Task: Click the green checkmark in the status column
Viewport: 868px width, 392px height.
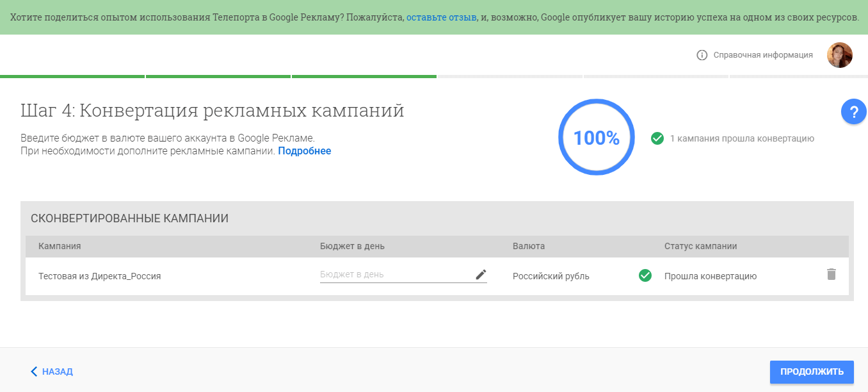Action: (x=646, y=274)
